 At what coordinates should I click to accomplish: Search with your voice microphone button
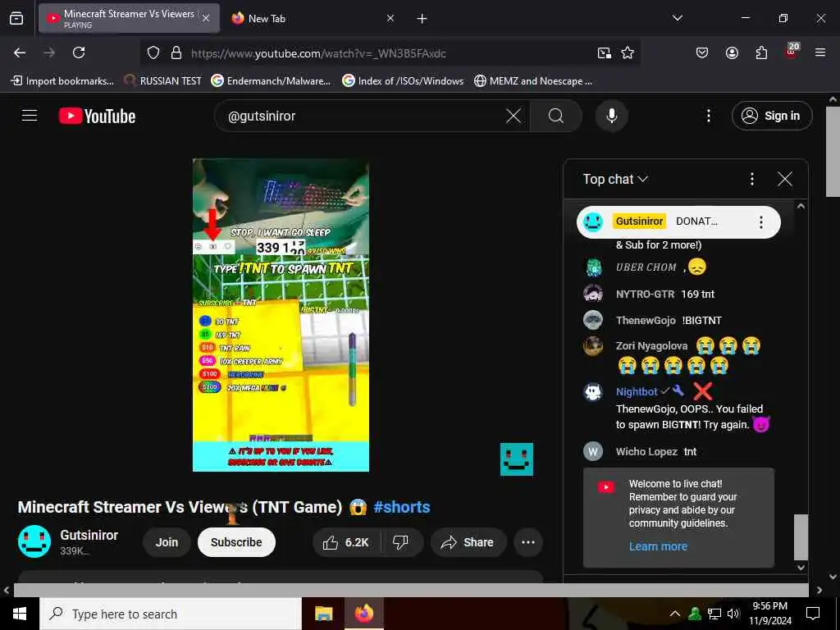[x=612, y=116]
